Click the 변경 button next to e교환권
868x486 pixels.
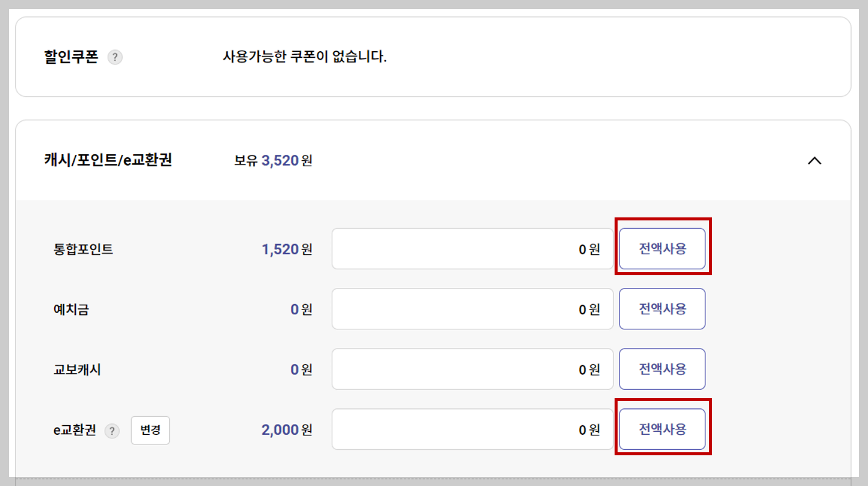click(150, 431)
